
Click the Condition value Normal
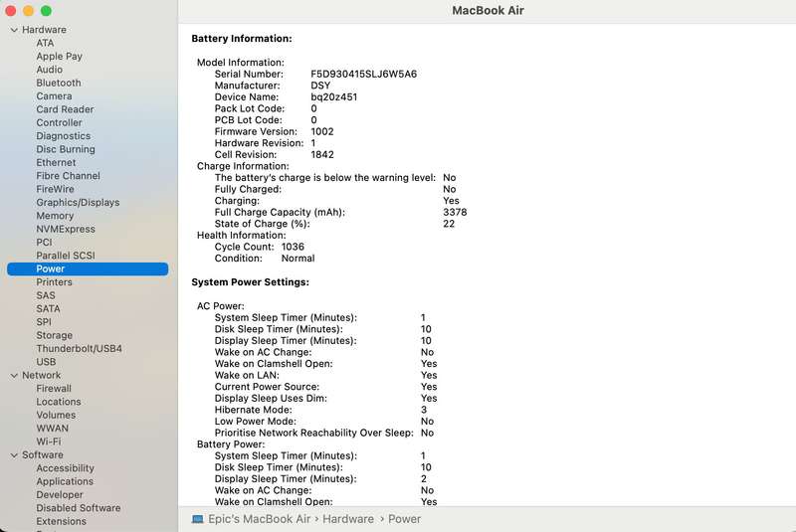click(x=298, y=259)
